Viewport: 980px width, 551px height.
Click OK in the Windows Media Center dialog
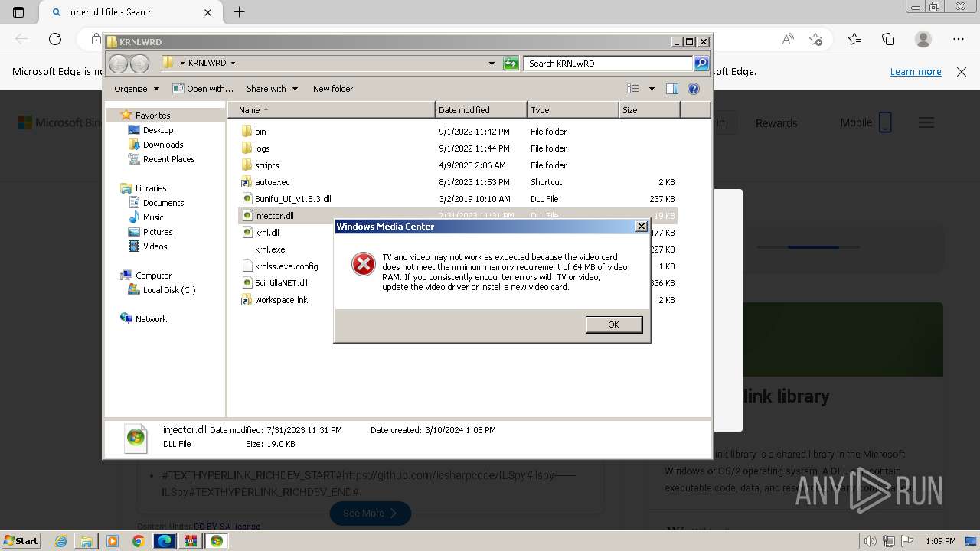[613, 324]
